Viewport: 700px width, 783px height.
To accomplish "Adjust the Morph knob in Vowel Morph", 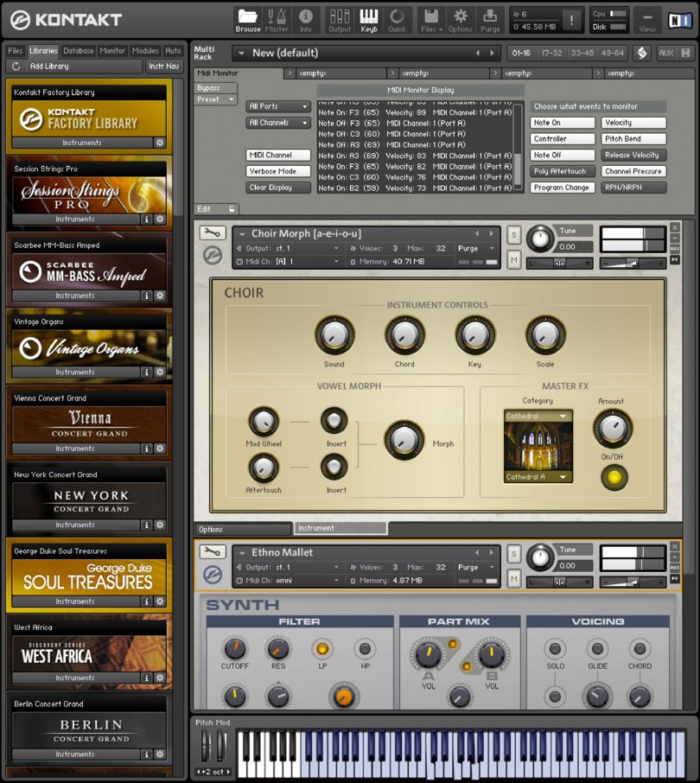I will point(404,441).
